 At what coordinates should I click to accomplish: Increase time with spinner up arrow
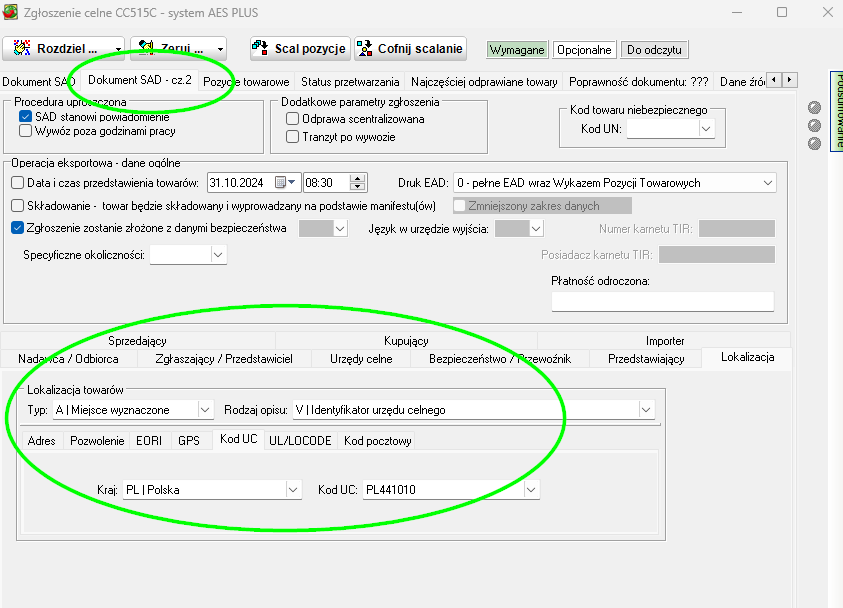(x=358, y=178)
